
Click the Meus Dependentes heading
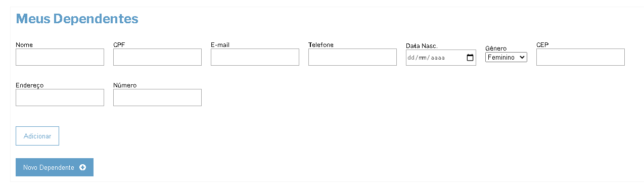click(x=77, y=19)
